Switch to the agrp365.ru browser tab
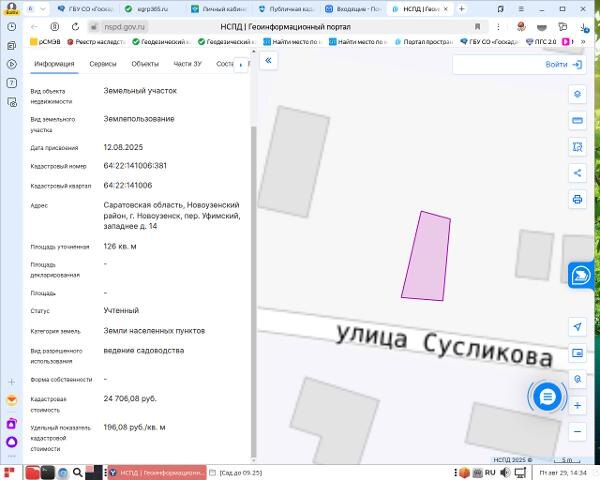This screenshot has width=600, height=480. [x=152, y=9]
